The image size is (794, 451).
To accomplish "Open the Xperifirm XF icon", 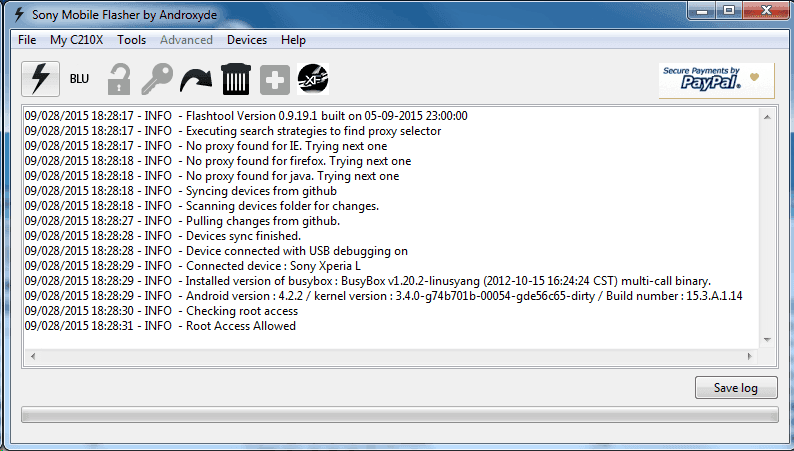I will coord(313,79).
